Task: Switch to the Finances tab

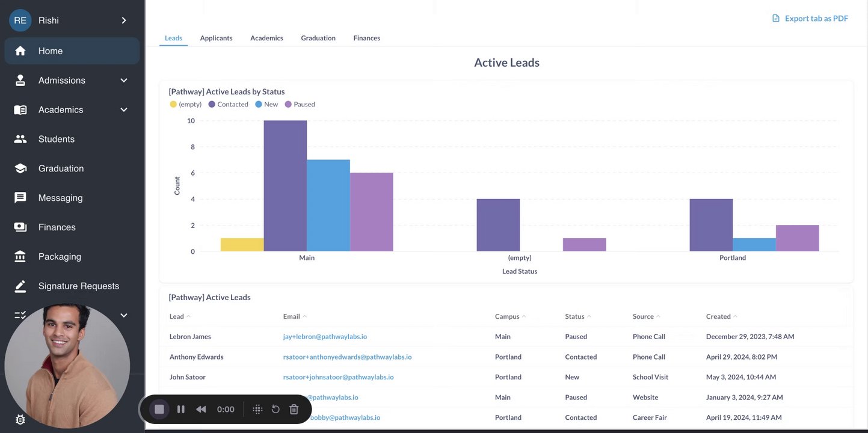Action: pyautogui.click(x=366, y=38)
